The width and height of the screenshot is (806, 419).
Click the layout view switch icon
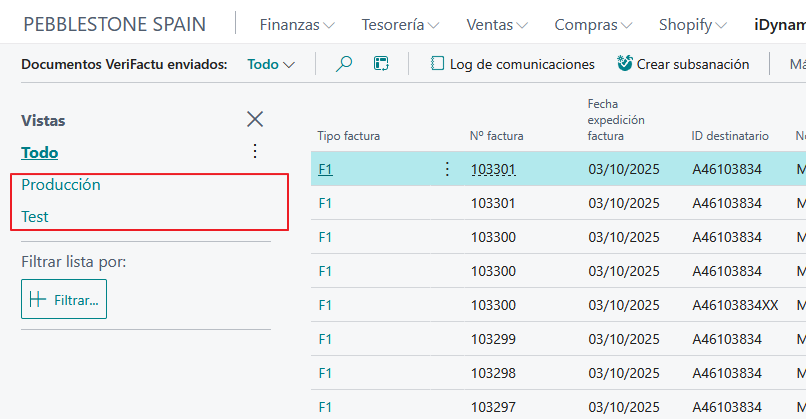tap(381, 64)
